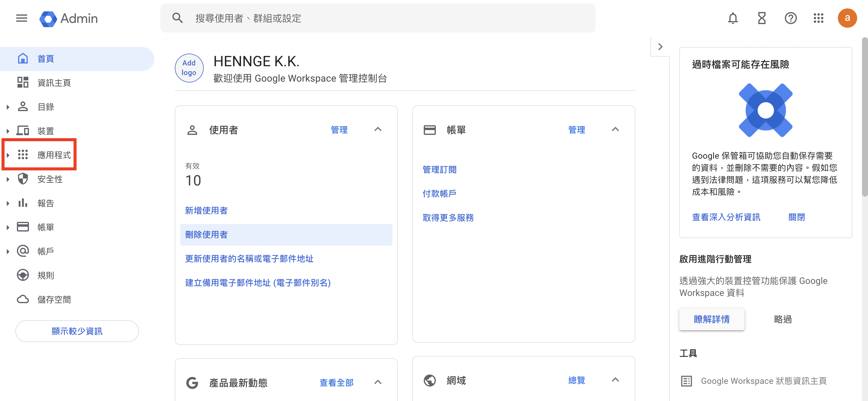Expand the 報告 tree arrow
This screenshot has width=868, height=401.
(x=8, y=204)
